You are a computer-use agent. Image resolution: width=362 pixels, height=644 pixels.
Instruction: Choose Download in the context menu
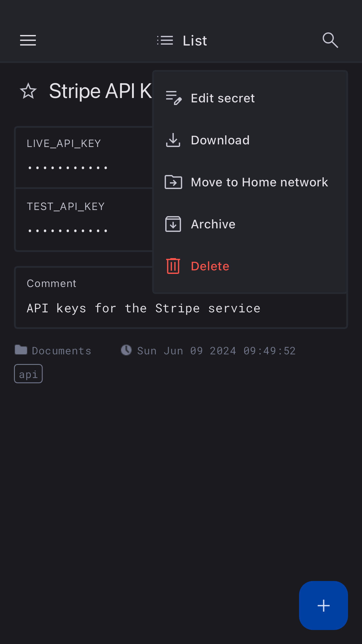point(220,140)
